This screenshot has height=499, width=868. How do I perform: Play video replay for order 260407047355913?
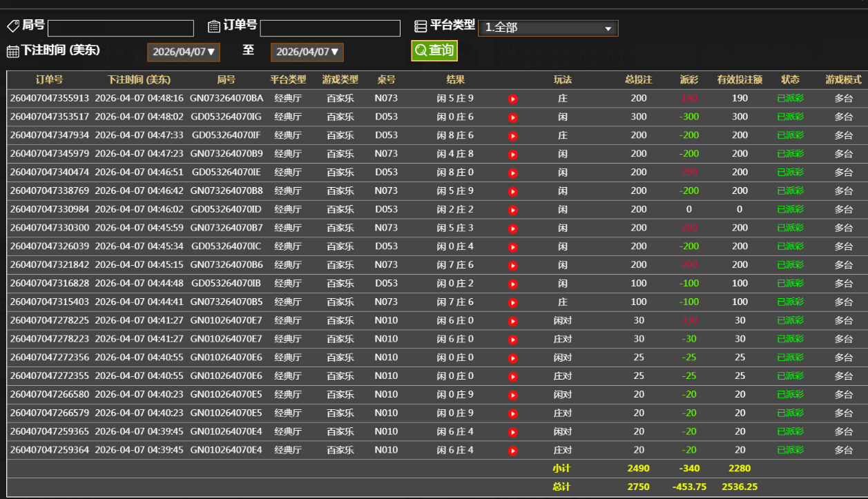pos(512,99)
